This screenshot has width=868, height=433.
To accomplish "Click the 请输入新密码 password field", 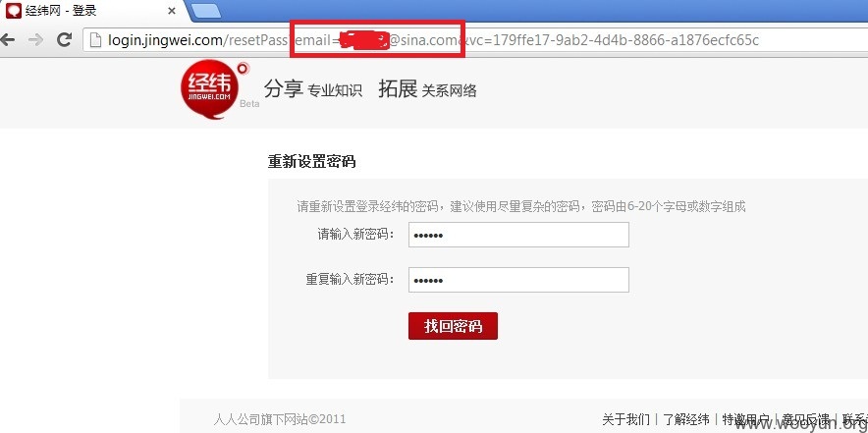I will coord(518,235).
